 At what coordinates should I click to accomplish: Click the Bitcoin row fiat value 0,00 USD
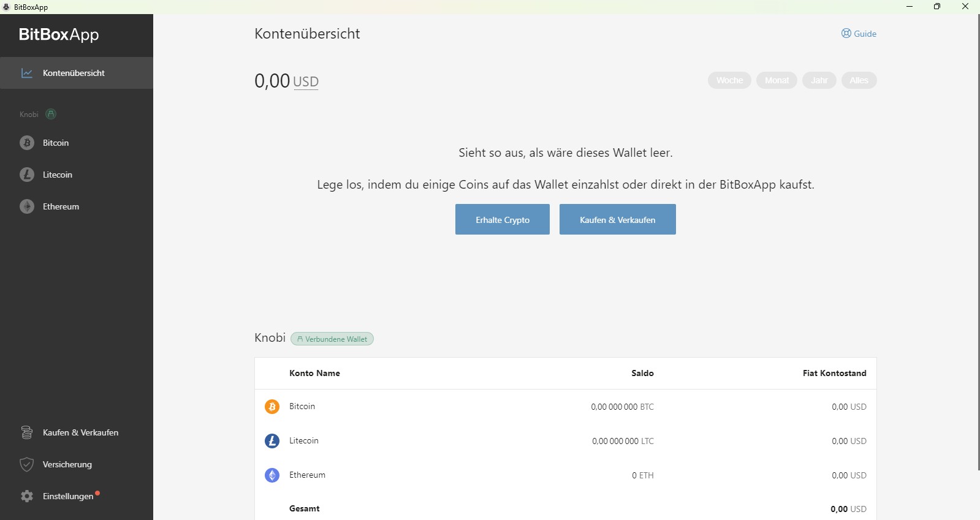tap(849, 407)
